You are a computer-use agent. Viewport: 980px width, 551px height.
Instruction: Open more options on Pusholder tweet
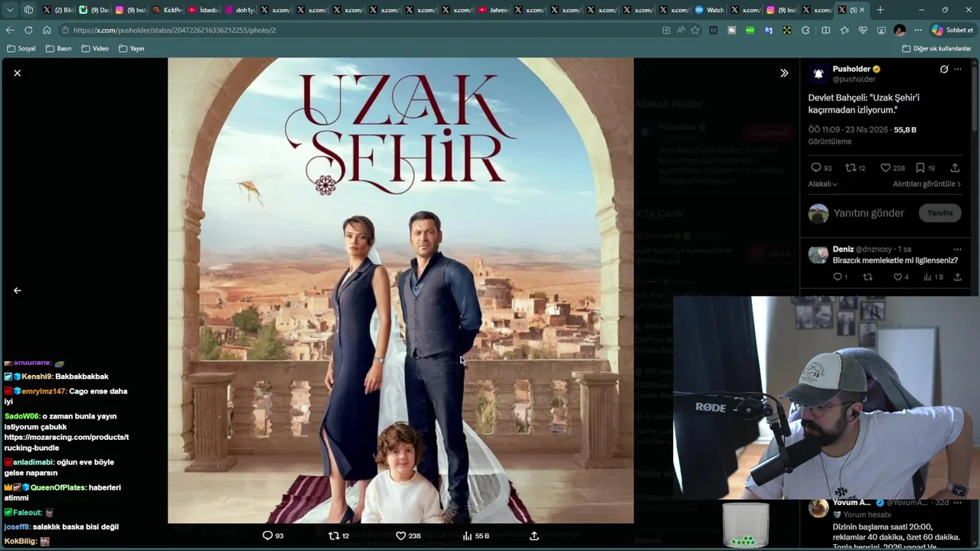point(957,69)
